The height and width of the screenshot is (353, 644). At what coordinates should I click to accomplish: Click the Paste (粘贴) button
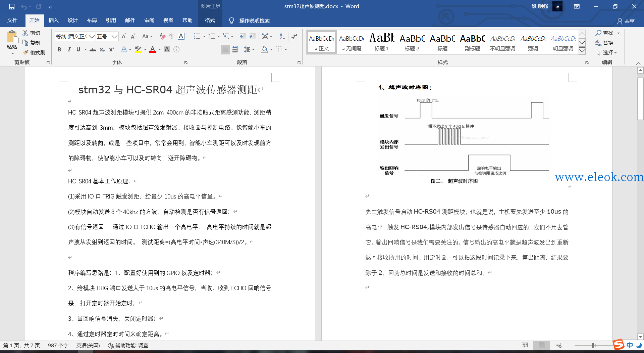[x=12, y=42]
